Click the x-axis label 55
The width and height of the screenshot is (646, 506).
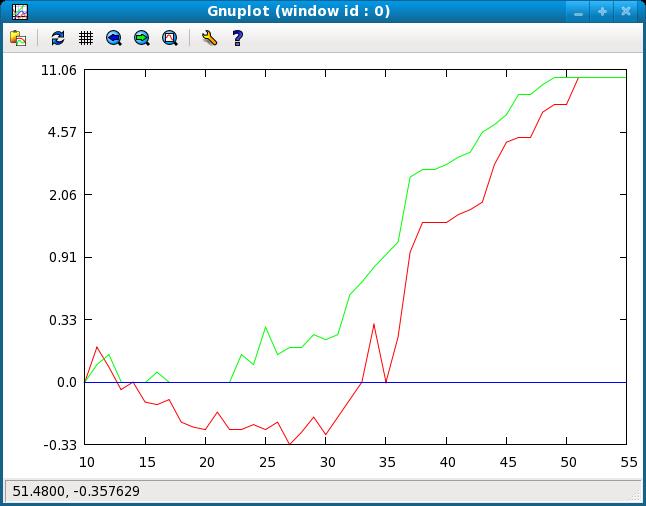629,462
